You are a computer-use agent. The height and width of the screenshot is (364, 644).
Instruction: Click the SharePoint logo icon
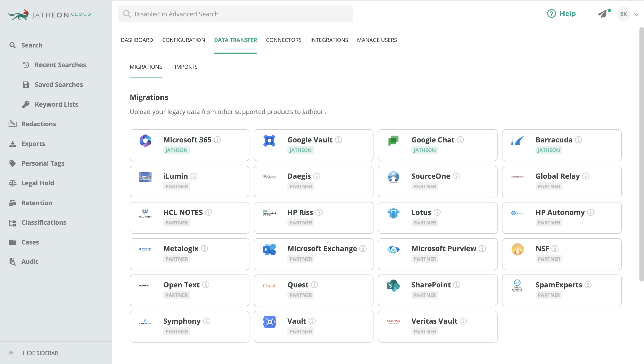(x=393, y=285)
